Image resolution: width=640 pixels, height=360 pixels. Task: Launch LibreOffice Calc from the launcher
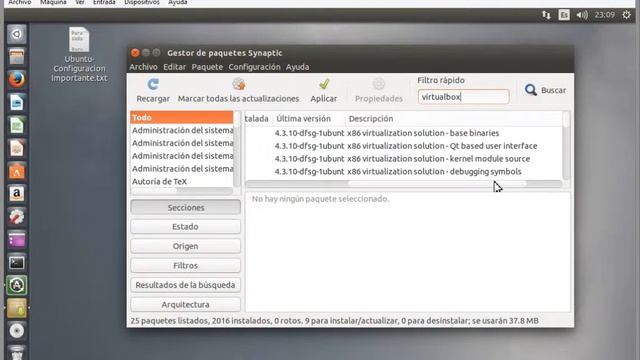tap(16, 125)
